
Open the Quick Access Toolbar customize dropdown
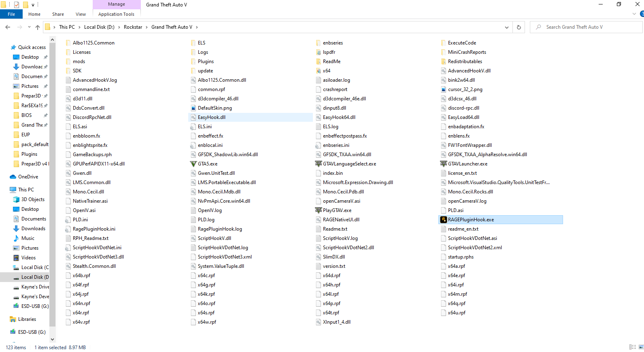click(33, 5)
